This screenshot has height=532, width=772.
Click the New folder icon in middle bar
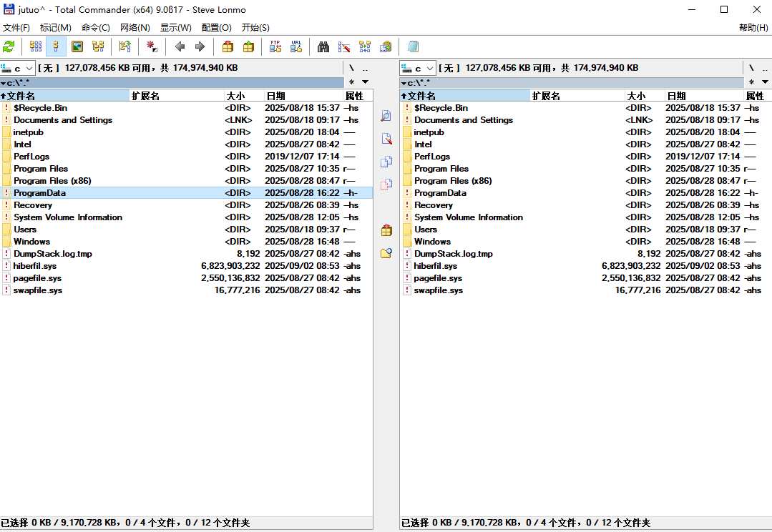386,253
